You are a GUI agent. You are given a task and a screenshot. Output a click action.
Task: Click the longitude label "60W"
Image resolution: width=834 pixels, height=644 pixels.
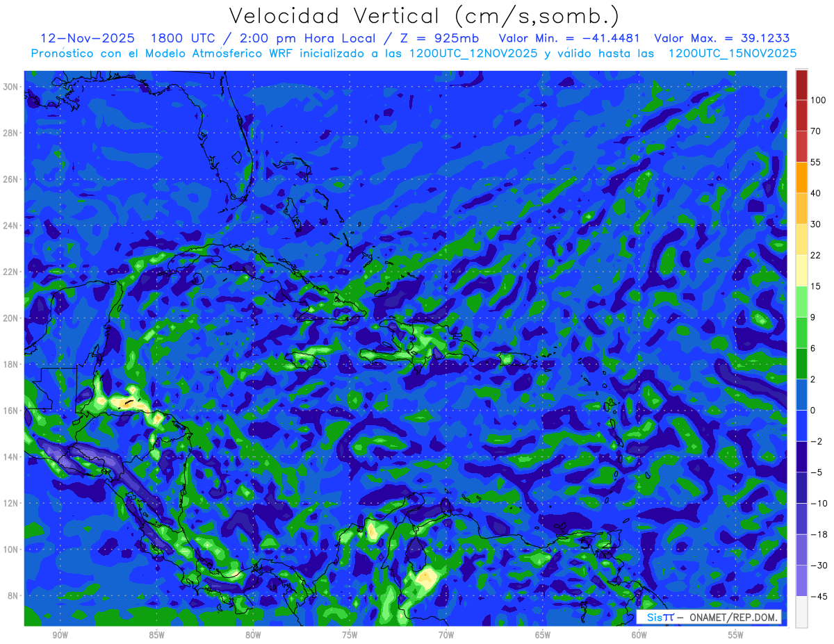[639, 635]
